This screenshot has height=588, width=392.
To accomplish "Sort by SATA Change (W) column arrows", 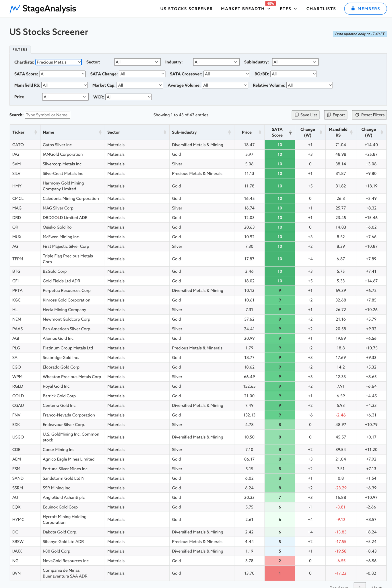I will (321, 132).
